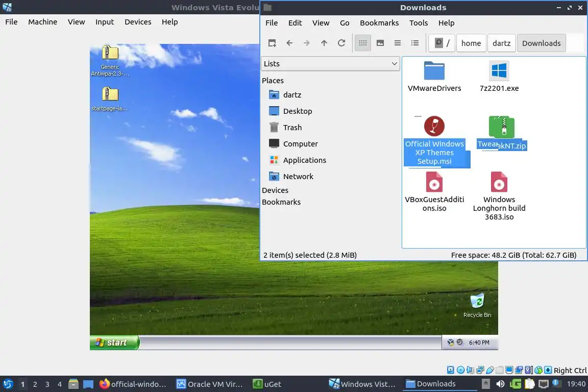
Task: Click the clipboard manager tray icon
Action: (x=529, y=384)
